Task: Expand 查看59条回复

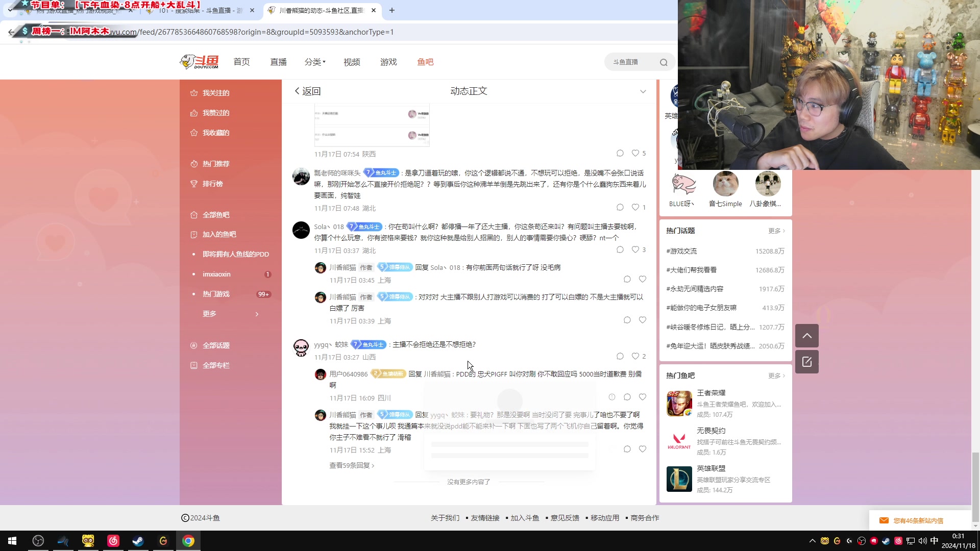Action: [x=352, y=465]
